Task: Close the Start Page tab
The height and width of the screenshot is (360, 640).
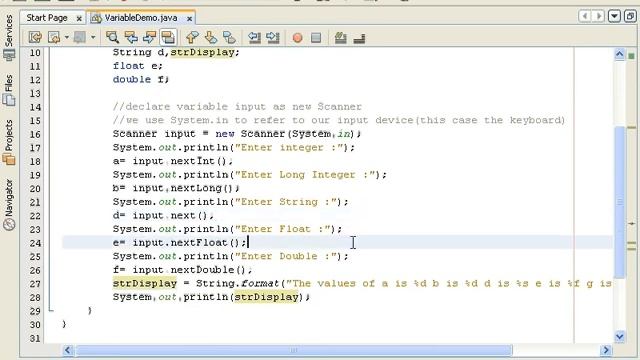Action: pyautogui.click(x=79, y=19)
